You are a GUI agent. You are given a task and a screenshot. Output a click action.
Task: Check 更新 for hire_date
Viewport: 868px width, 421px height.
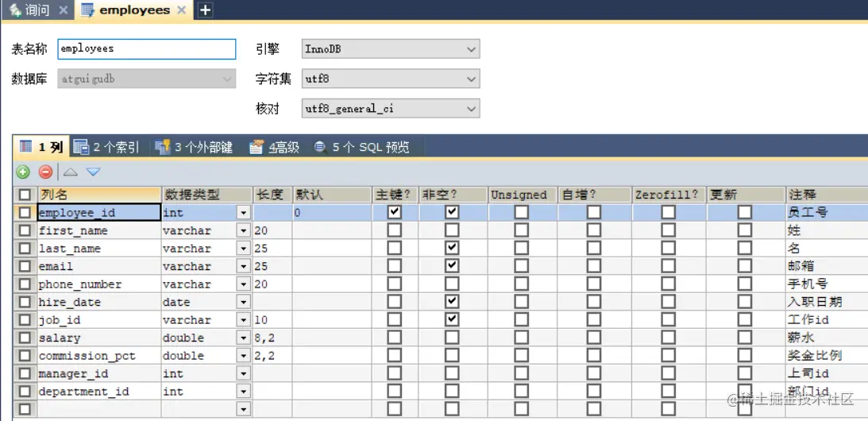[745, 302]
